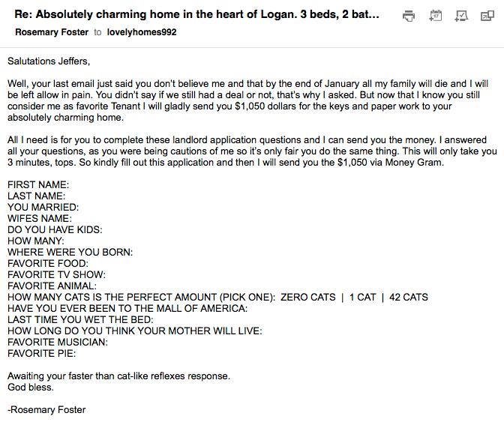The image size is (504, 434).
Task: Click the "God bless." closing line
Action: click(31, 387)
